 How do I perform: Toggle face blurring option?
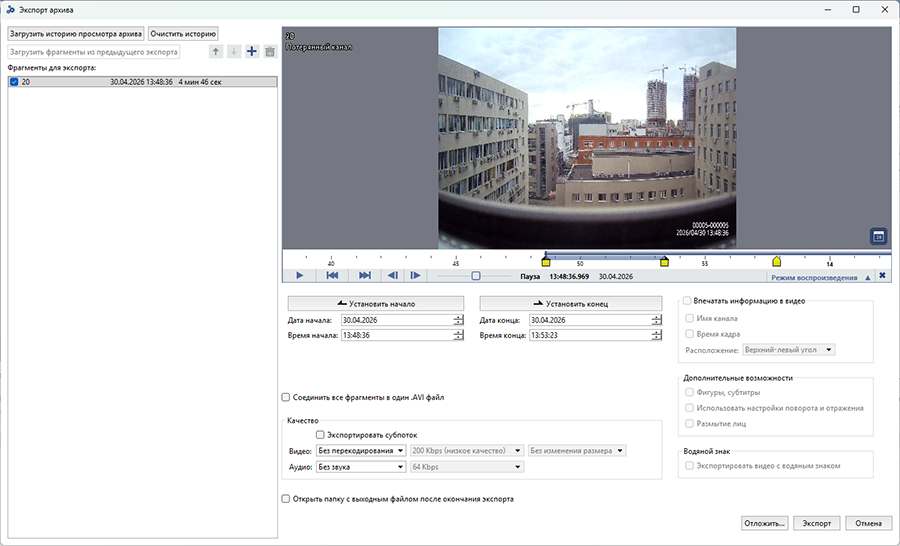click(x=689, y=424)
